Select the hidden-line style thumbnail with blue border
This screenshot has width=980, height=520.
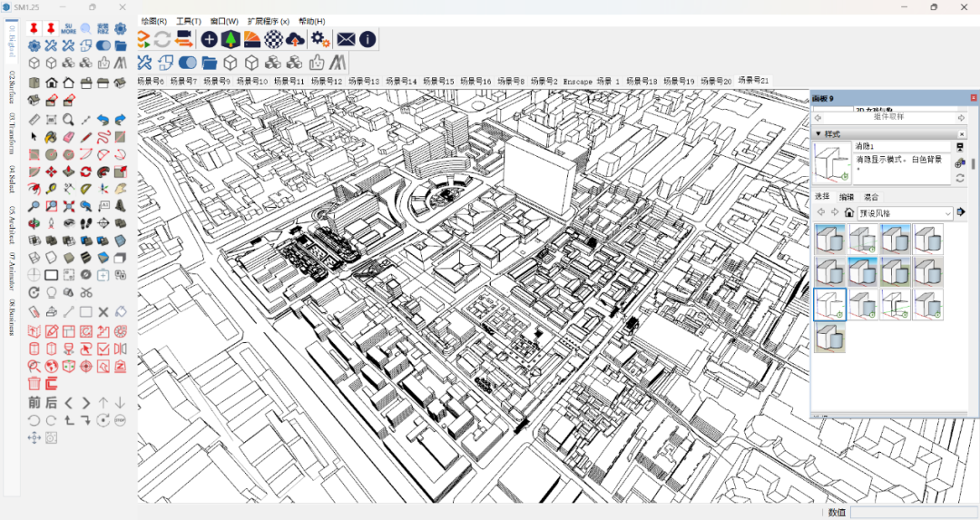(830, 304)
